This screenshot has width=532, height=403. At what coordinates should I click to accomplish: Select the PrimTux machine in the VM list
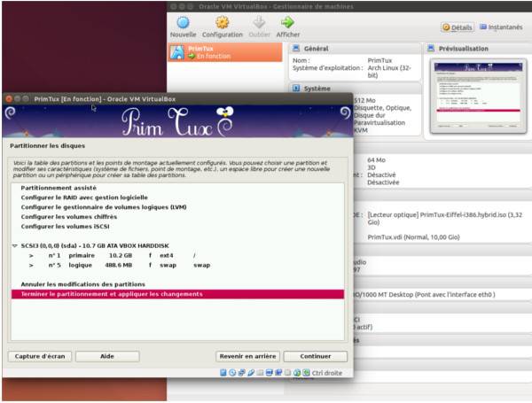point(225,52)
